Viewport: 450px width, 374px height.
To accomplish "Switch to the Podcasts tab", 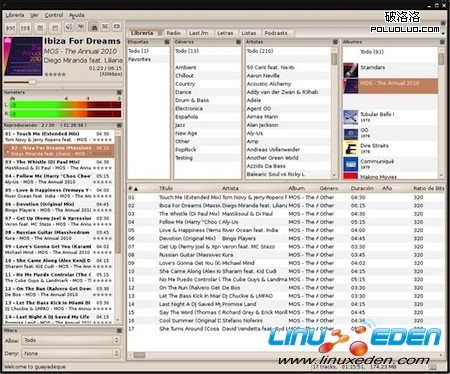I will pos(276,33).
